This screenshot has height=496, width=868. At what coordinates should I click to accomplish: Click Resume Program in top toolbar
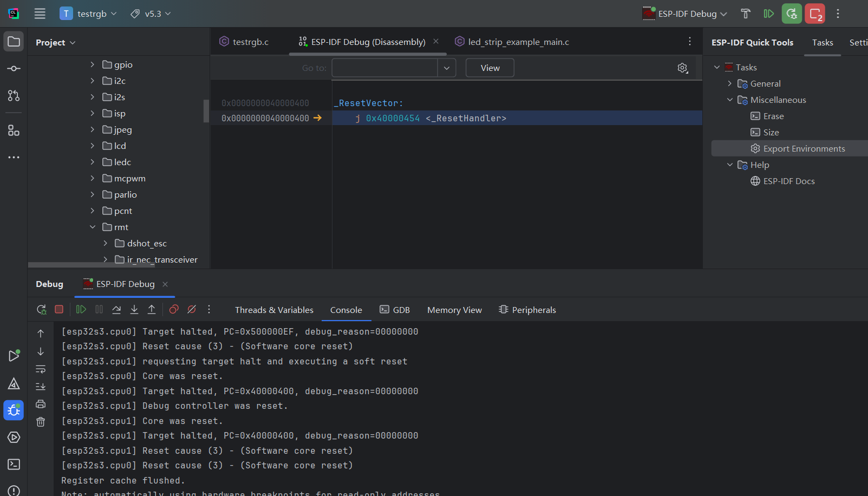click(x=768, y=14)
